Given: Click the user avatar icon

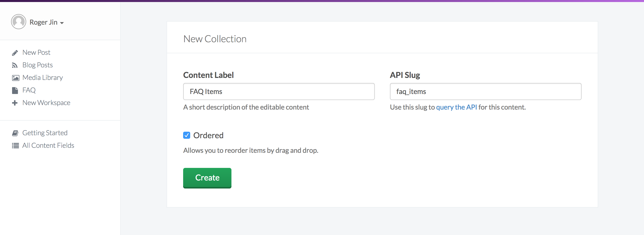Looking at the screenshot, I should 19,22.
